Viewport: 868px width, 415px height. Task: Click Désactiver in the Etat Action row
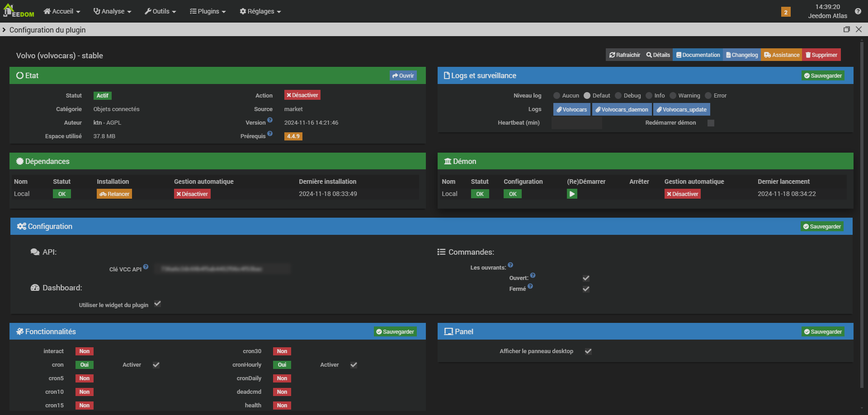[x=302, y=95]
